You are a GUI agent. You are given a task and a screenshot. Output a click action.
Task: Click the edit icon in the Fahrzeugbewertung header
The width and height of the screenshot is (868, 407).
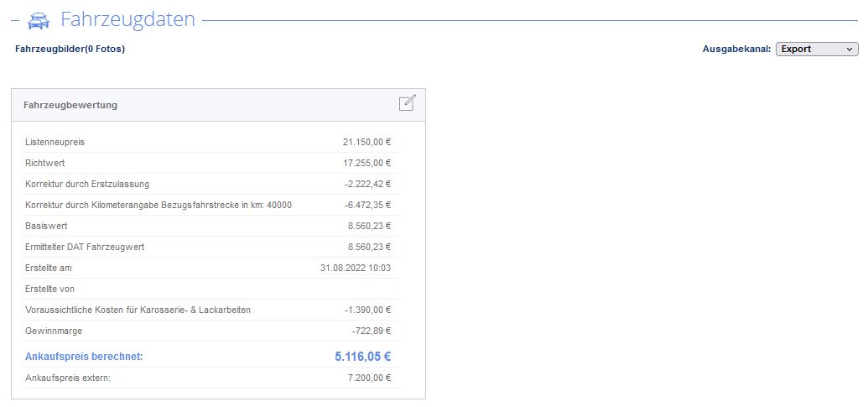click(x=407, y=103)
